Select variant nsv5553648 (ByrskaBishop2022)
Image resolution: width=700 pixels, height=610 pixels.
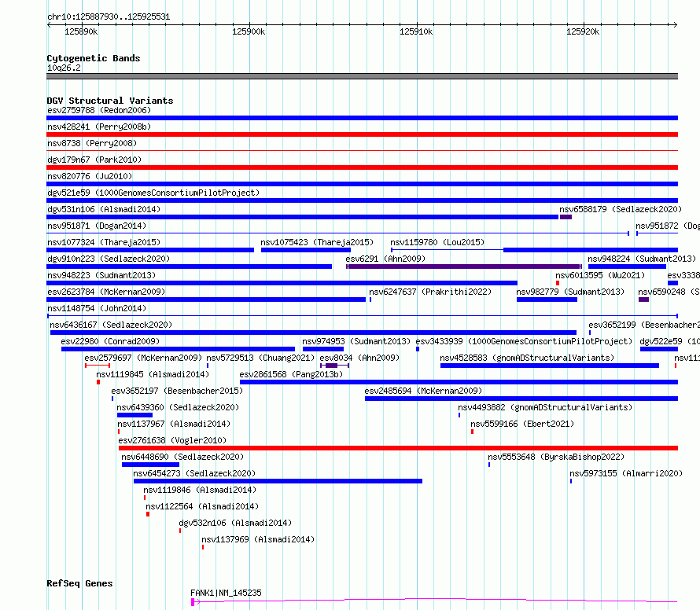[556, 457]
